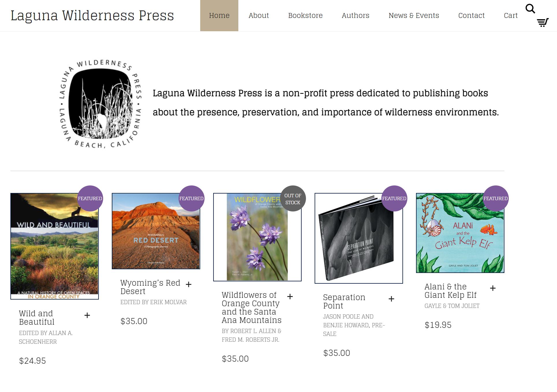Open the Alani and the Giant Kelp Elf cover

[x=460, y=233]
